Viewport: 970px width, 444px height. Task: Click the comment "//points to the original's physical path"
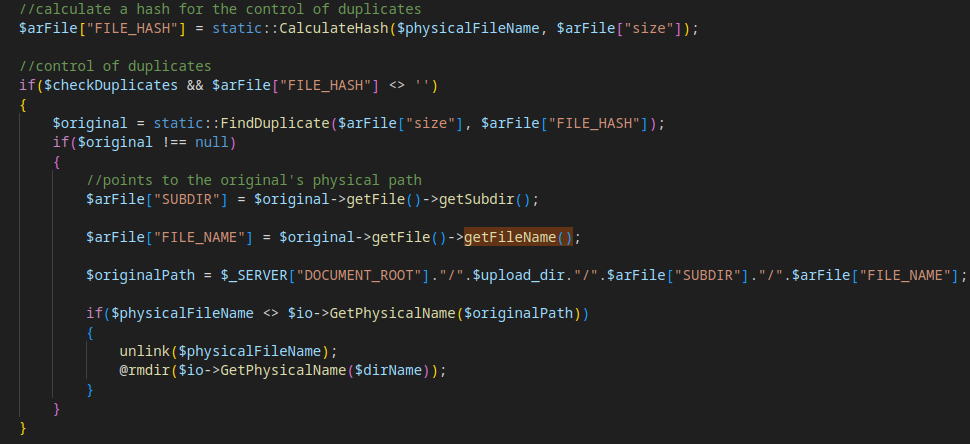coord(254,181)
